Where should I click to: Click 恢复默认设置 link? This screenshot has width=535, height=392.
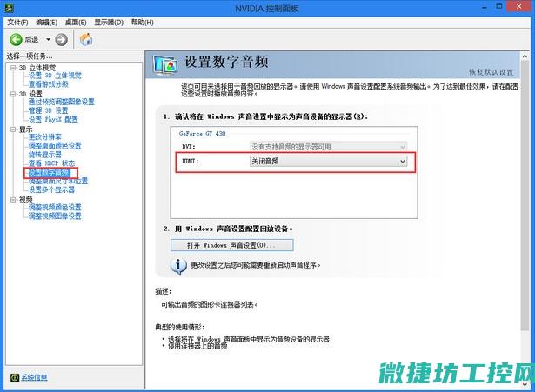click(491, 72)
